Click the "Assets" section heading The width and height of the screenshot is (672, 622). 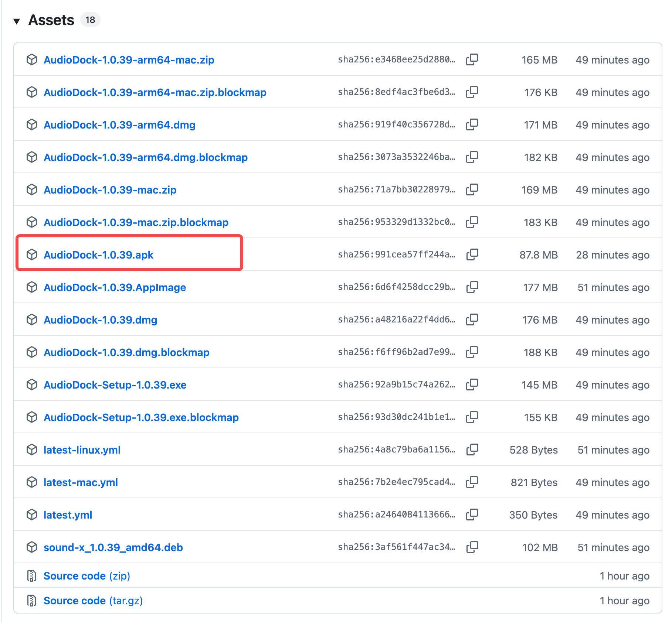pyautogui.click(x=51, y=20)
